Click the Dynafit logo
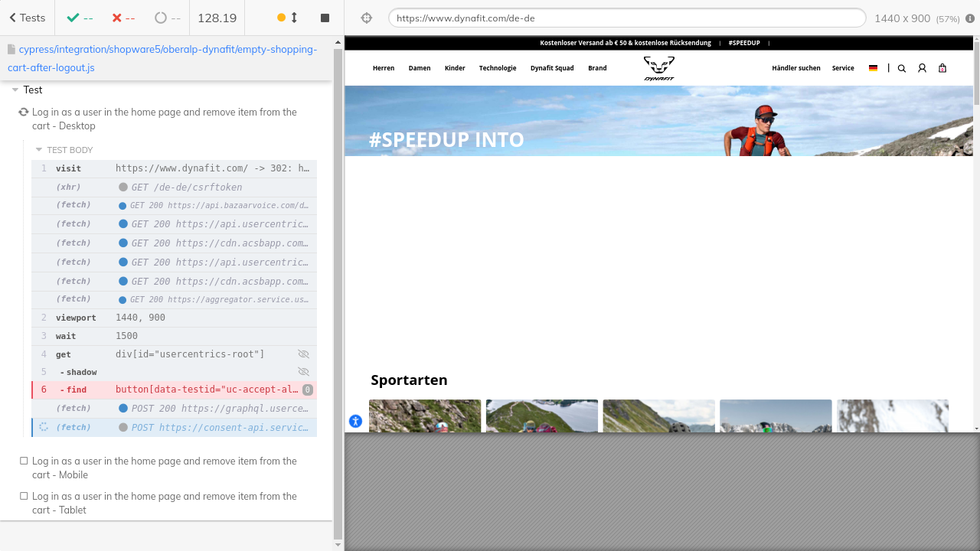The width and height of the screenshot is (980, 551). 658,68
